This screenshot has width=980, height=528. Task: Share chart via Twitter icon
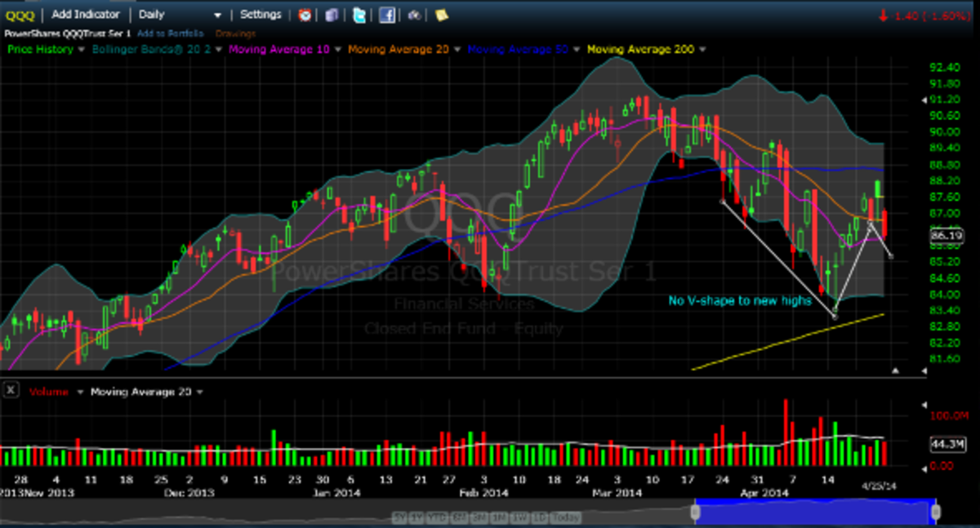[359, 15]
